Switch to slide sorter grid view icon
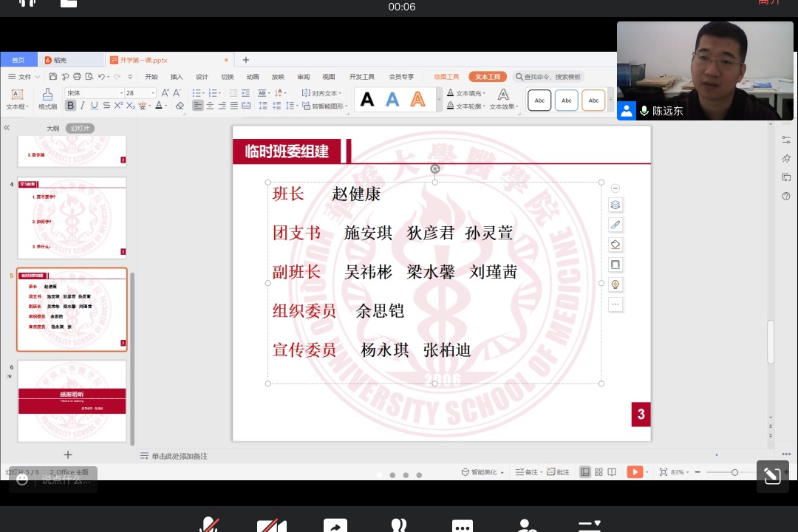 pyautogui.click(x=598, y=472)
